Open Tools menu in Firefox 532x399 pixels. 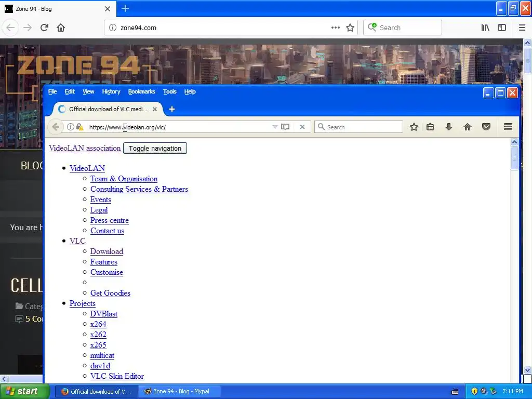pos(170,91)
